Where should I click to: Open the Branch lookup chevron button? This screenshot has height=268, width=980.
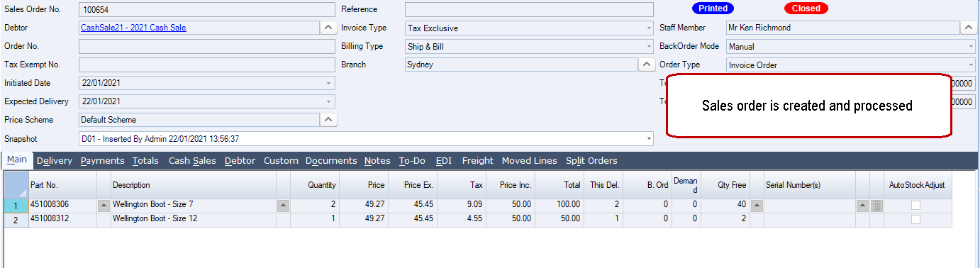click(x=647, y=65)
